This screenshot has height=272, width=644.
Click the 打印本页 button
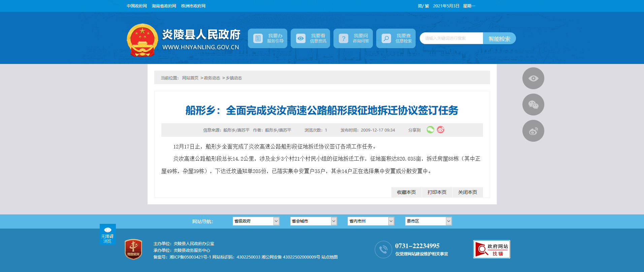pyautogui.click(x=437, y=192)
